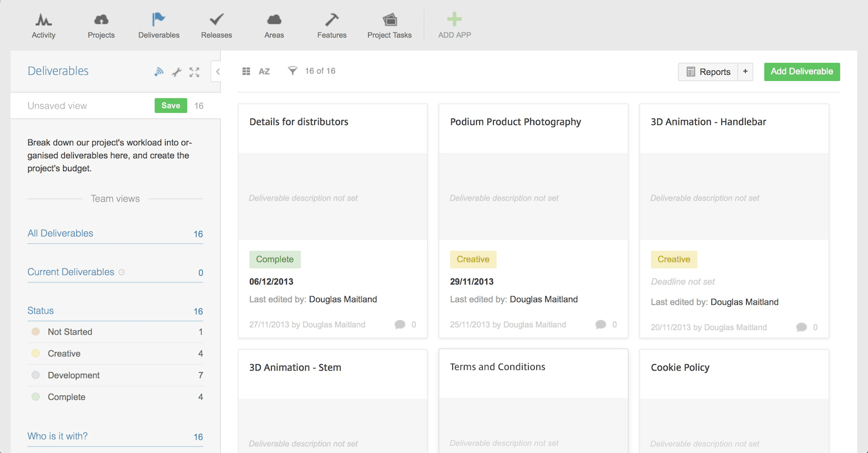Collapse the left sidebar panel
This screenshot has width=868, height=453.
(x=218, y=71)
